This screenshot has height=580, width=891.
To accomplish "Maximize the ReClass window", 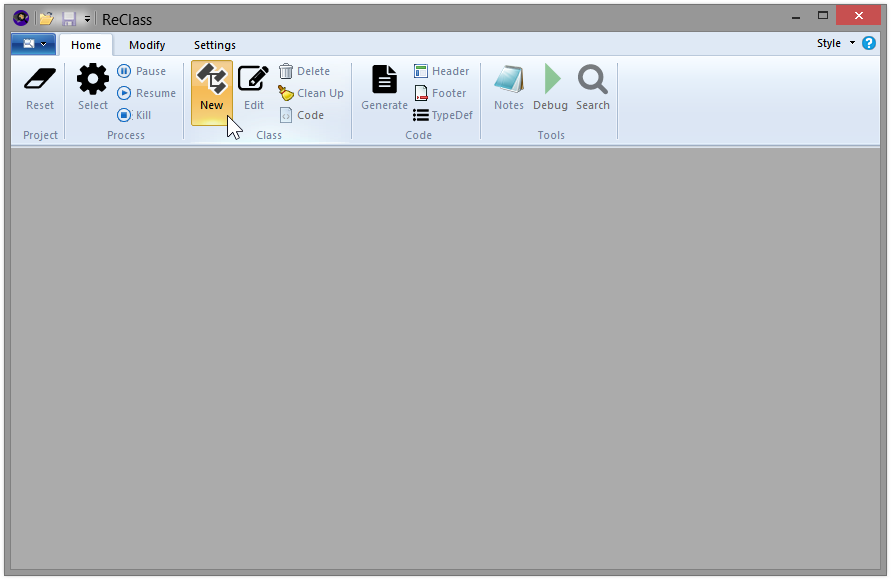I will coord(823,16).
